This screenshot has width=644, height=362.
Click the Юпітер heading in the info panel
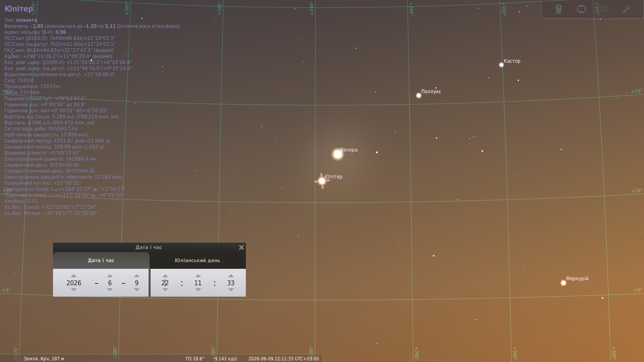[19, 9]
